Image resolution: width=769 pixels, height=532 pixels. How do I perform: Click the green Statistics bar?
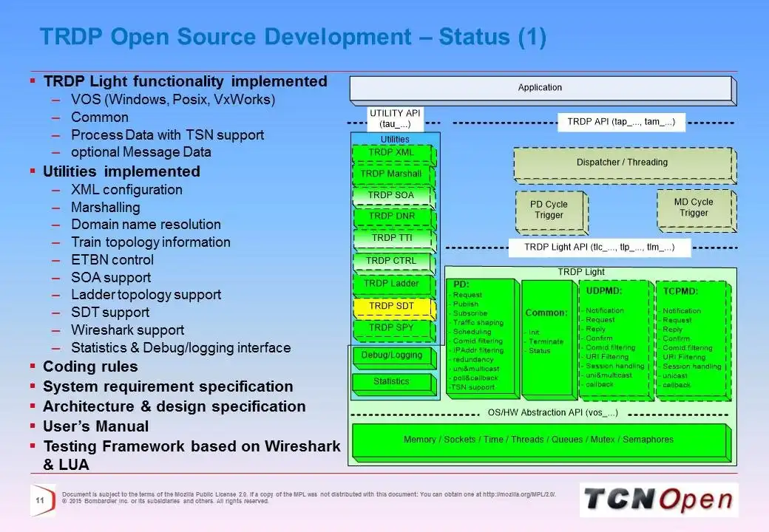(x=393, y=381)
